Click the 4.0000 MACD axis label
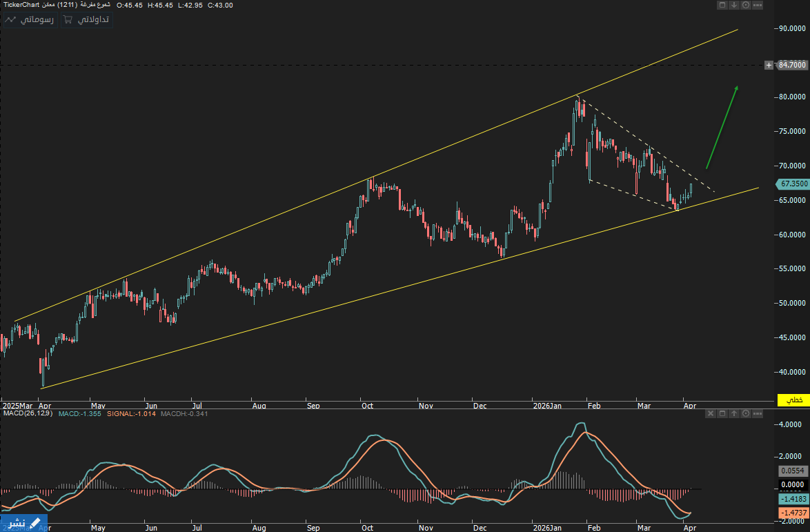This screenshot has width=810, height=532. click(790, 424)
